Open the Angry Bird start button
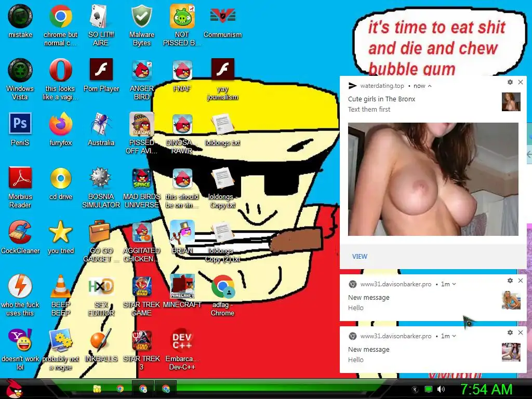Image resolution: width=532 pixels, height=399 pixels. tap(14, 389)
